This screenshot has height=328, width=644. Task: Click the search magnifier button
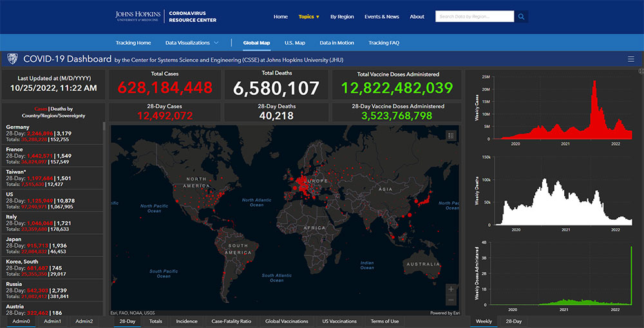coord(521,17)
